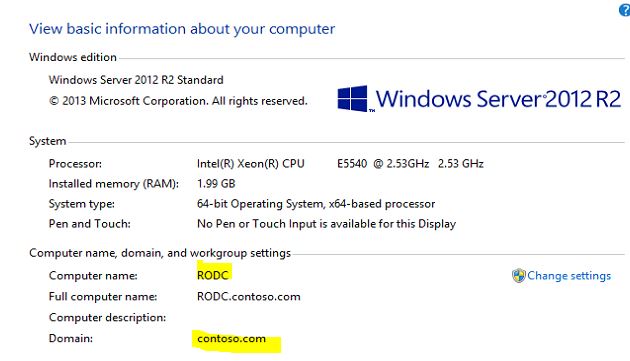Click the Computer name, domain, and workgroup header
Viewport: 630px width, 361px height.
(160, 253)
